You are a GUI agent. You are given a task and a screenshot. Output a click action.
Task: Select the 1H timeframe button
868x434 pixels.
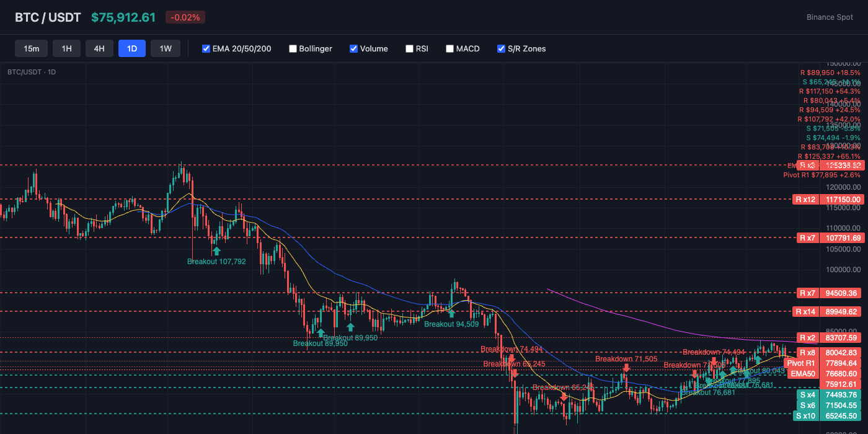(66, 48)
